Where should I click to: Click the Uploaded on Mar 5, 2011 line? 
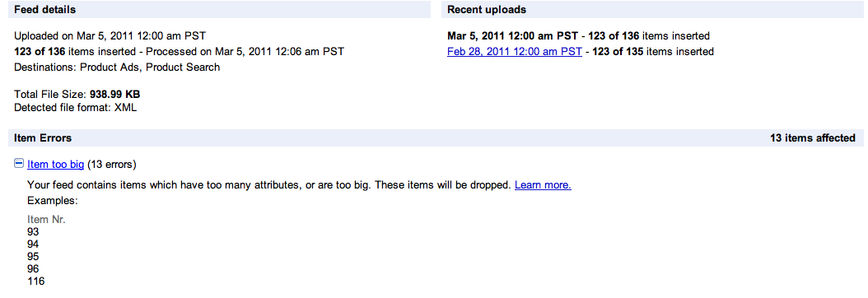110,36
